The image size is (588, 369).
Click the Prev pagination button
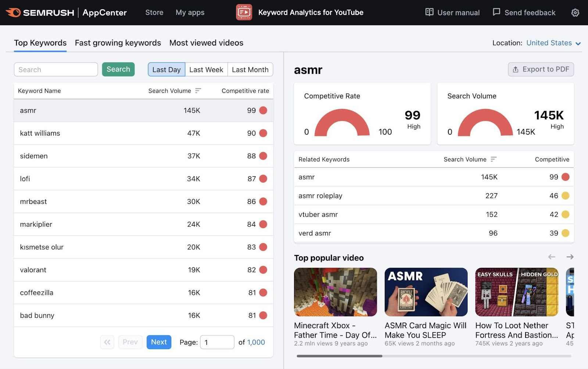pyautogui.click(x=130, y=342)
